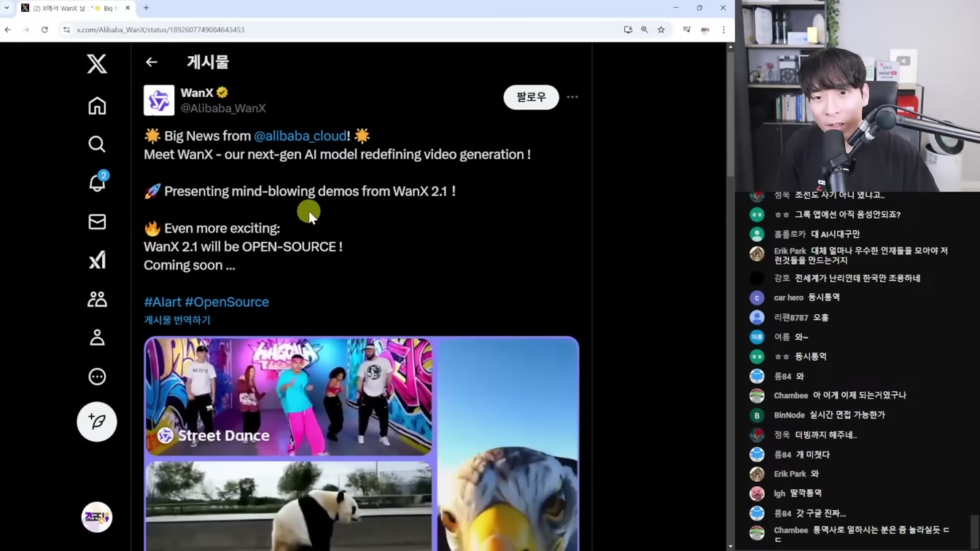The width and height of the screenshot is (980, 551).
Task: Click the browser forward button
Action: tap(26, 30)
